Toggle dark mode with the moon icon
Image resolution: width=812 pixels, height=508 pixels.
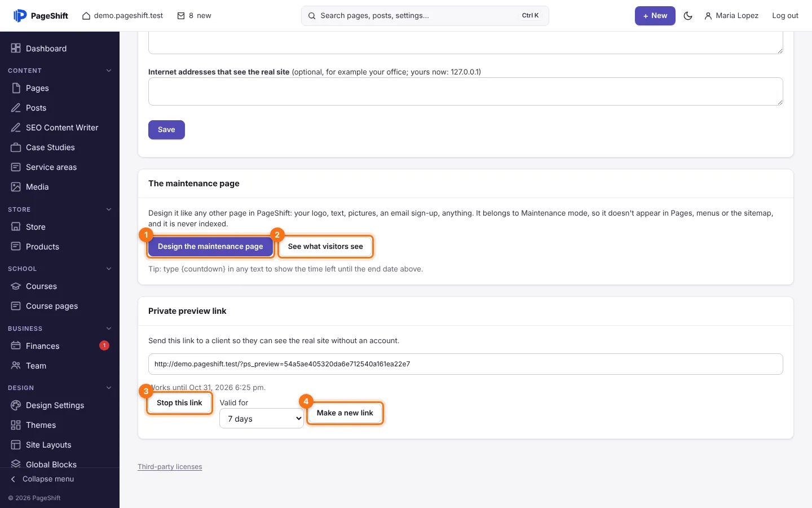click(x=688, y=16)
